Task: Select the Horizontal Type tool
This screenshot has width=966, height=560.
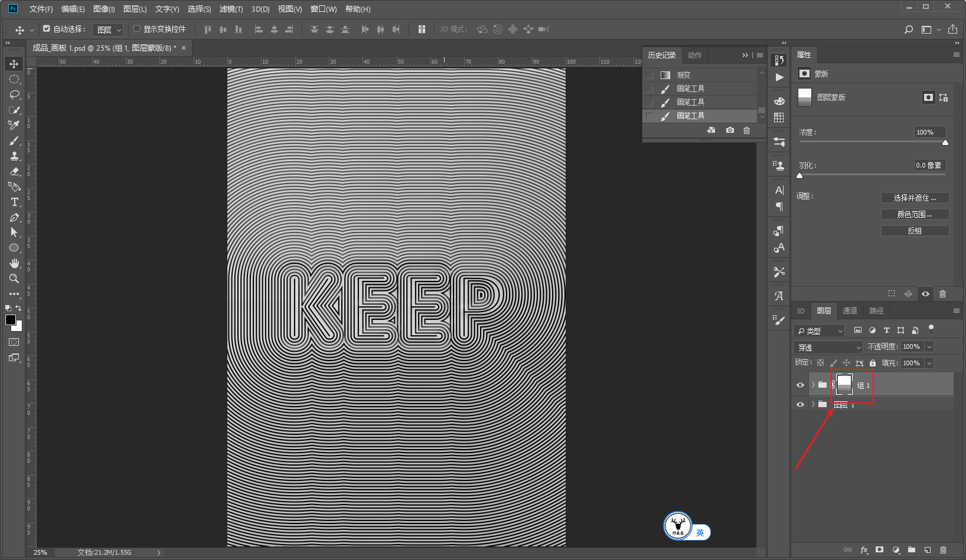Action: 14,202
